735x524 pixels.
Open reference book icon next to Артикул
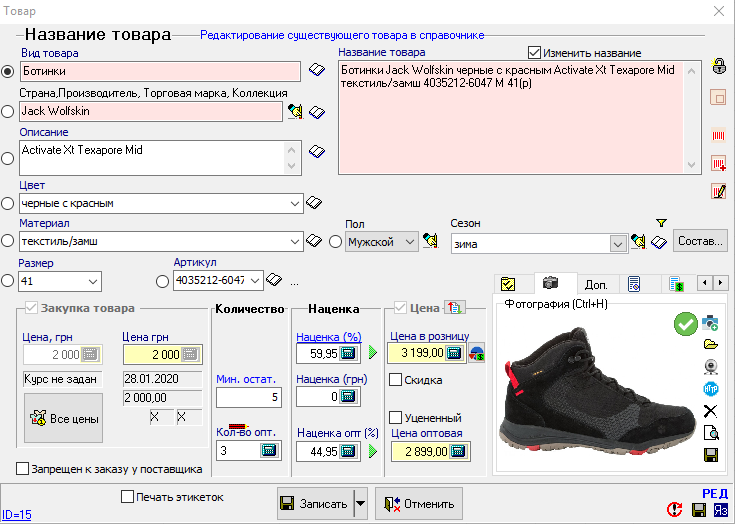(274, 280)
